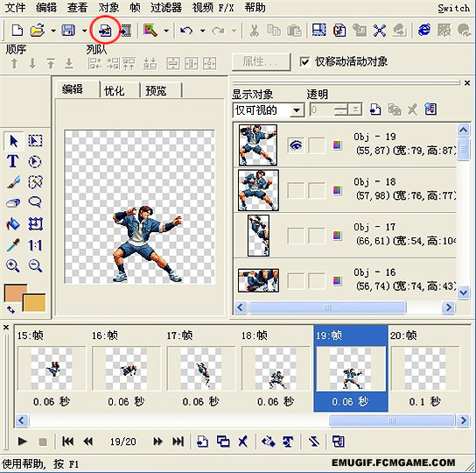
Task: Go to the next frame
Action: click(157, 441)
